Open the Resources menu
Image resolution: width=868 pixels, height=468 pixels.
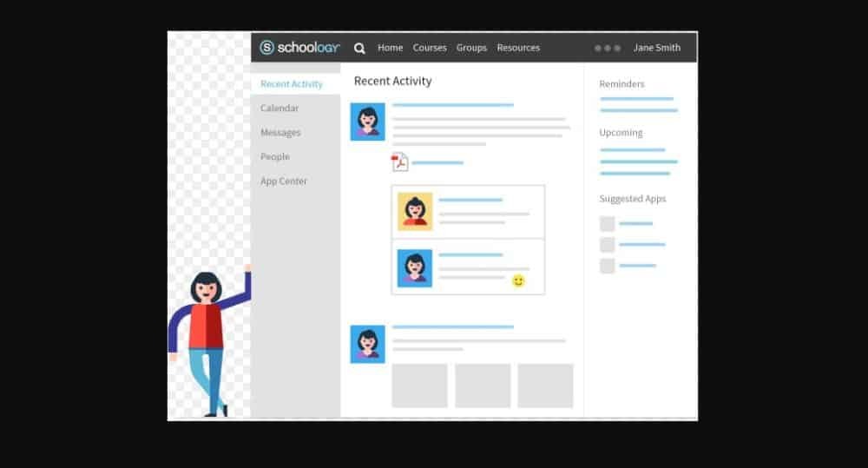(x=518, y=48)
